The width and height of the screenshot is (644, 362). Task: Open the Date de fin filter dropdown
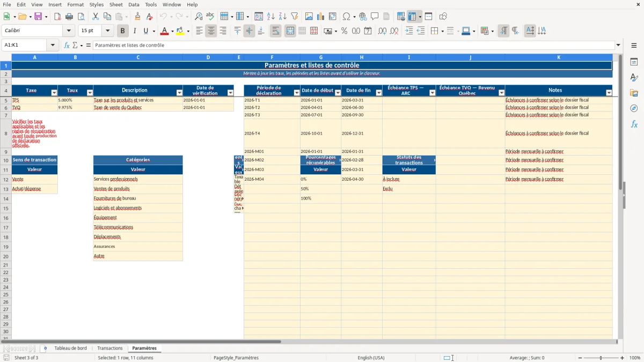tap(378, 93)
